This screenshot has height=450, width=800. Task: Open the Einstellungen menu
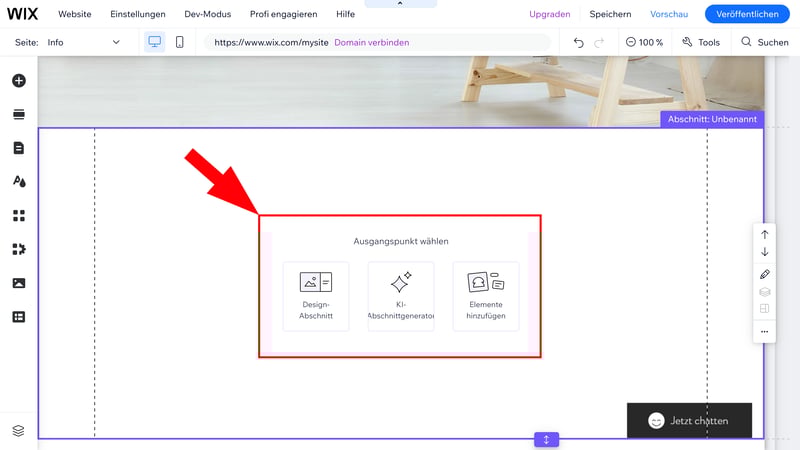[x=138, y=14]
